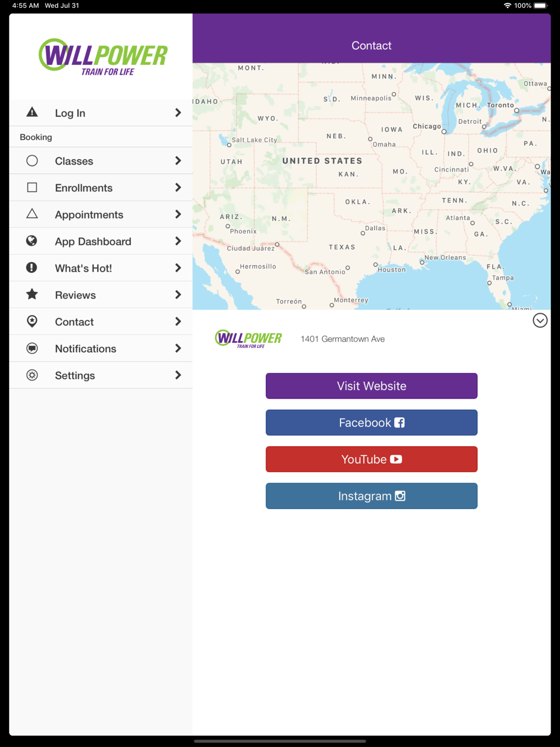
Task: Tap the Contact location pin icon
Action: point(32,321)
